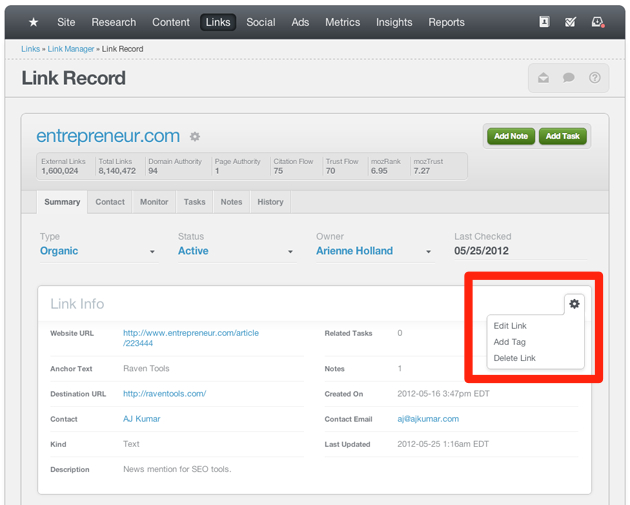This screenshot has height=505, width=630.
Task: Click the envelope icon beside Link Record title
Action: [543, 78]
